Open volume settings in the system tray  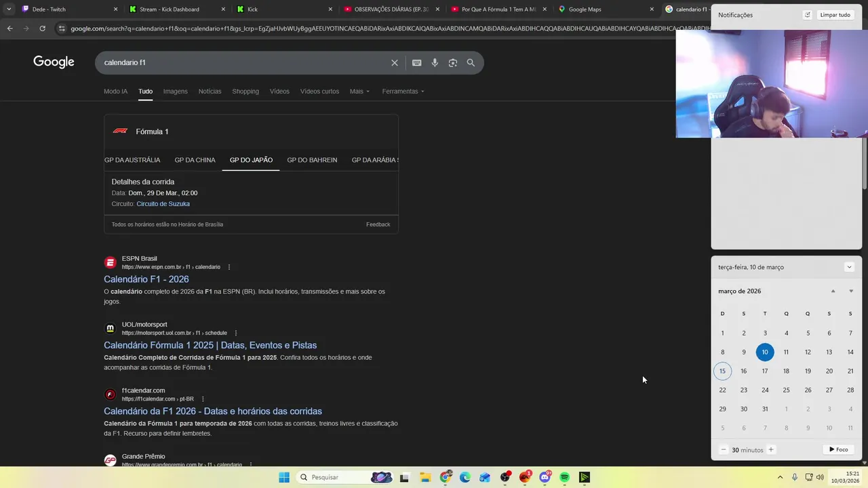coord(821,477)
